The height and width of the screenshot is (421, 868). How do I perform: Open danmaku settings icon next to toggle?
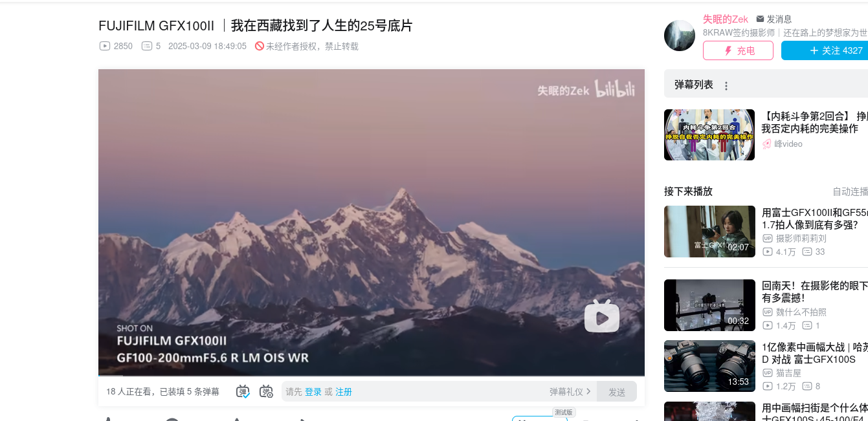point(266,391)
